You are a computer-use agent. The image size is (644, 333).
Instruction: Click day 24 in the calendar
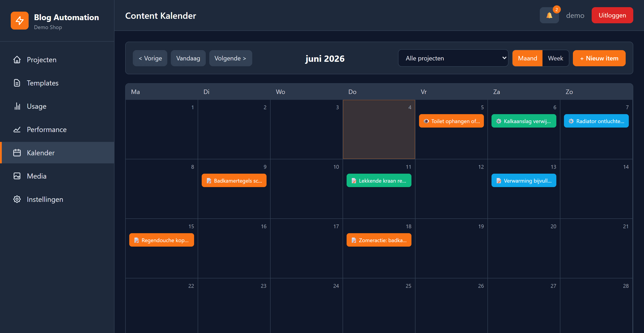(x=306, y=306)
